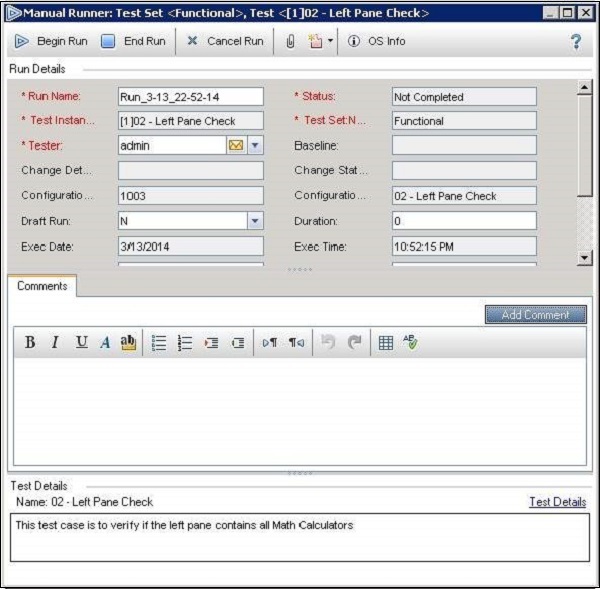Viewport: 600px width, 589px height.
Task: Open the Test Details link
Action: [x=557, y=502]
